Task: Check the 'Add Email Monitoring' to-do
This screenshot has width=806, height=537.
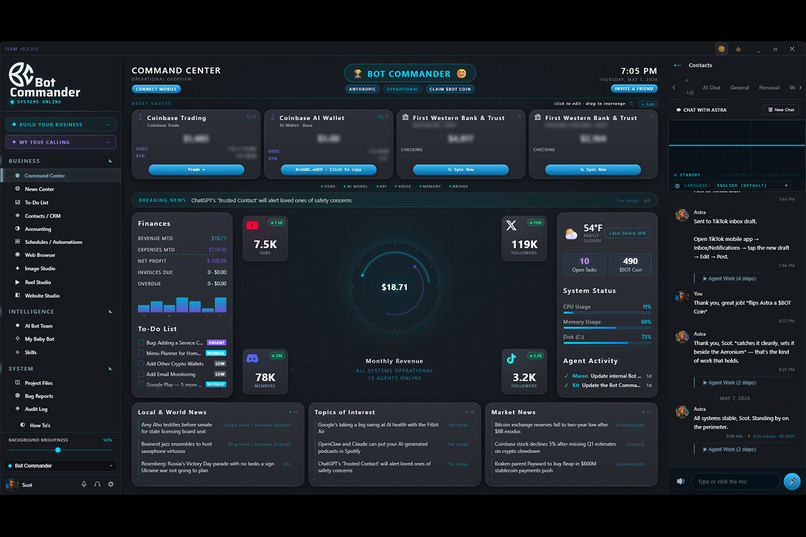Action: (x=141, y=374)
